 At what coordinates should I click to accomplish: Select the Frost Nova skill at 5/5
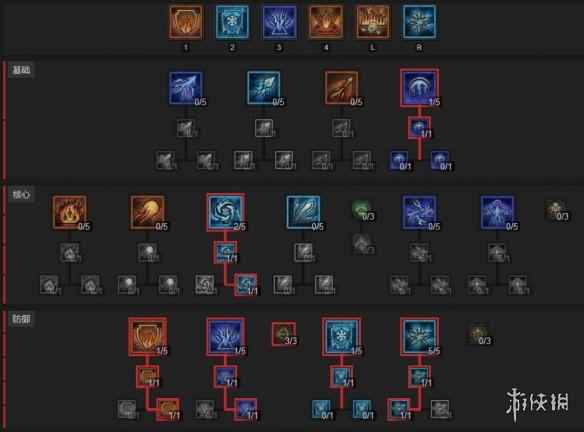[420, 337]
